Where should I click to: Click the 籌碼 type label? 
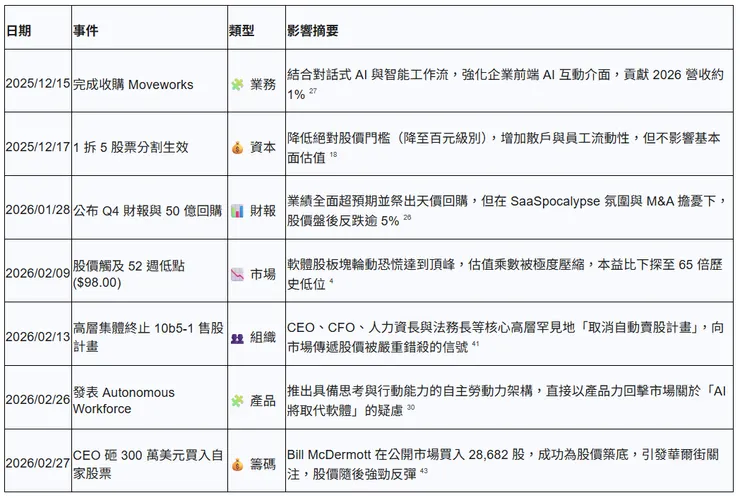[x=263, y=464]
